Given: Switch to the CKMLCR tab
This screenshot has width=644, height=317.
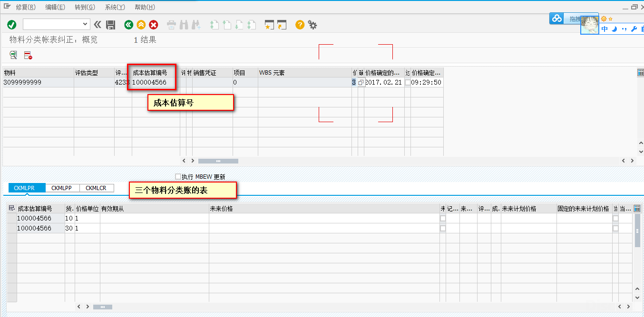Looking at the screenshot, I should pyautogui.click(x=96, y=188).
